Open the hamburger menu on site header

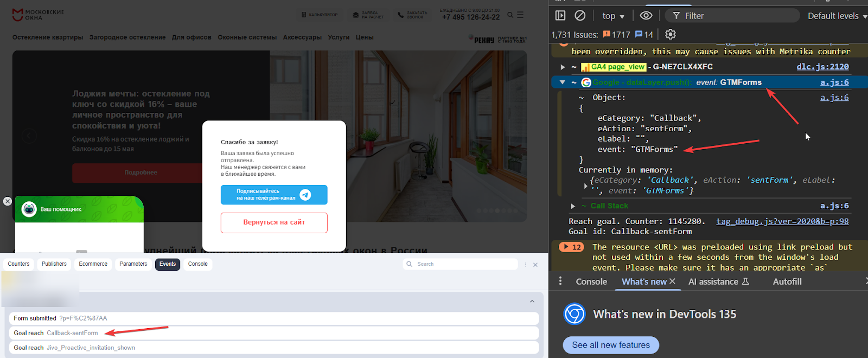point(520,15)
